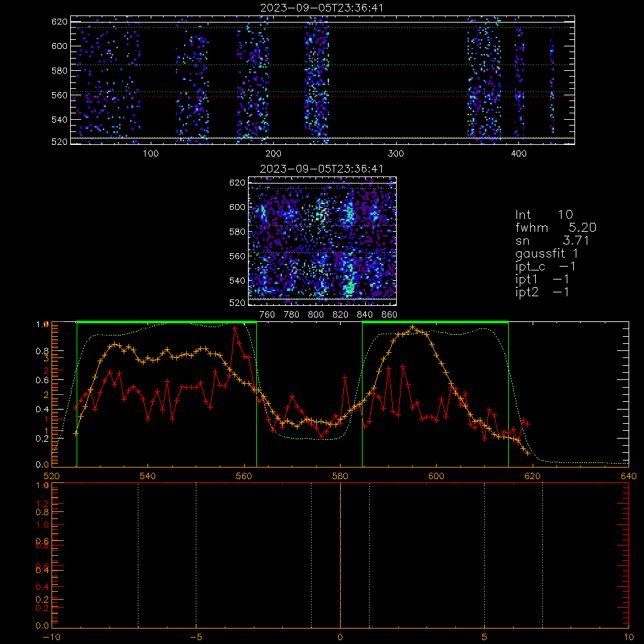644x644 pixels.
Task: Click the x-axis label 640 in profile plot
Action: pyautogui.click(x=629, y=476)
